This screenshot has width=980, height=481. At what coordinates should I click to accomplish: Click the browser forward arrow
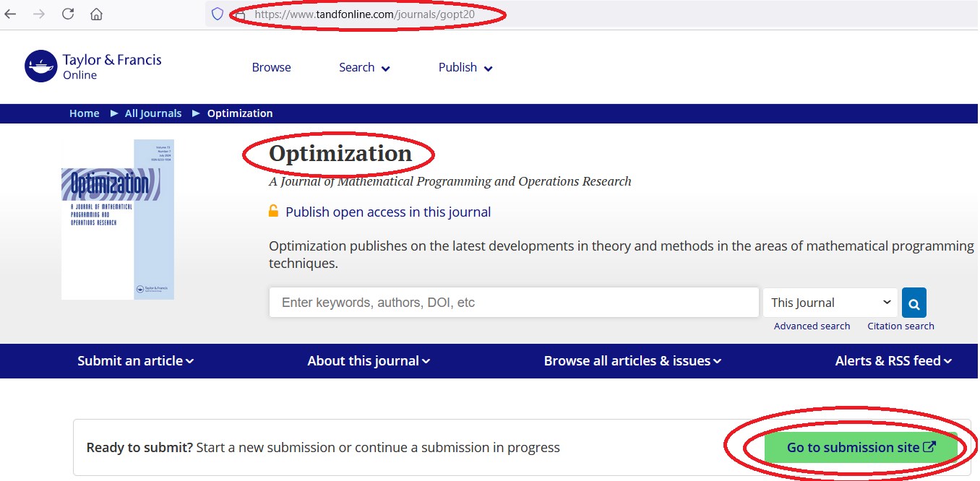tap(39, 14)
